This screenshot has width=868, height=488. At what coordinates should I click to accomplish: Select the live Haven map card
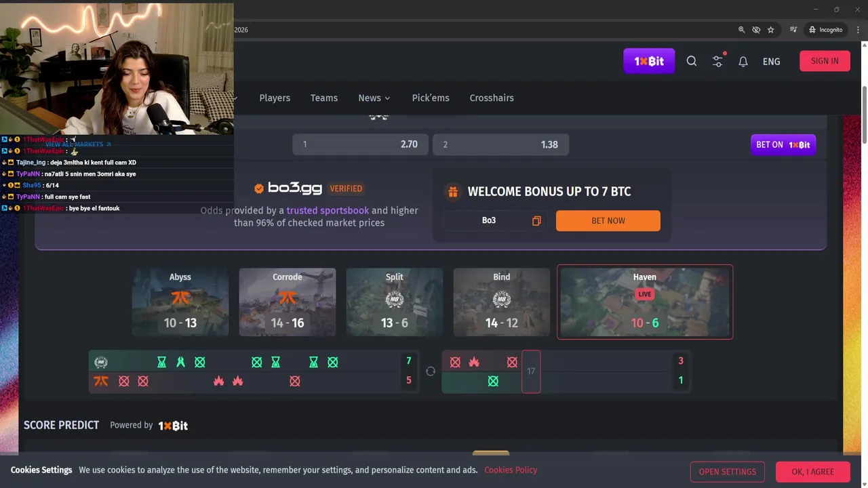point(645,302)
